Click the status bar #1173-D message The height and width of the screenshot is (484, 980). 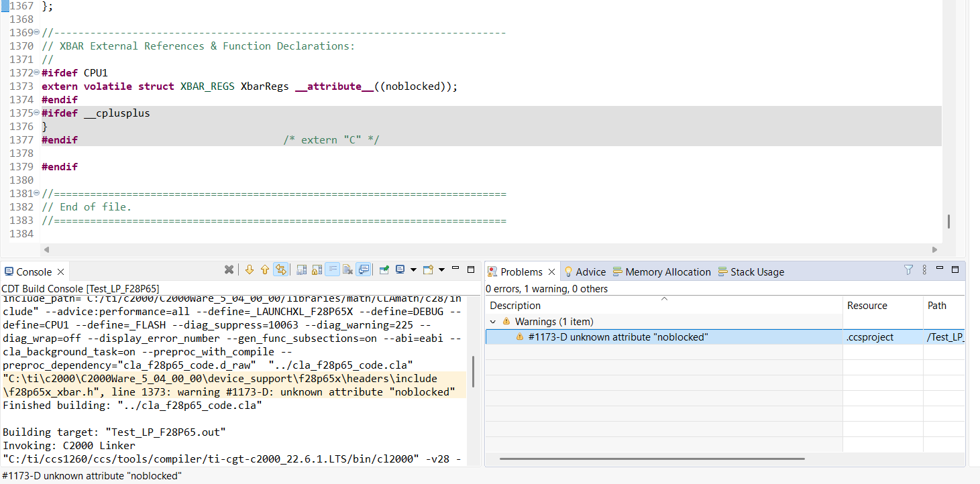(x=91, y=476)
